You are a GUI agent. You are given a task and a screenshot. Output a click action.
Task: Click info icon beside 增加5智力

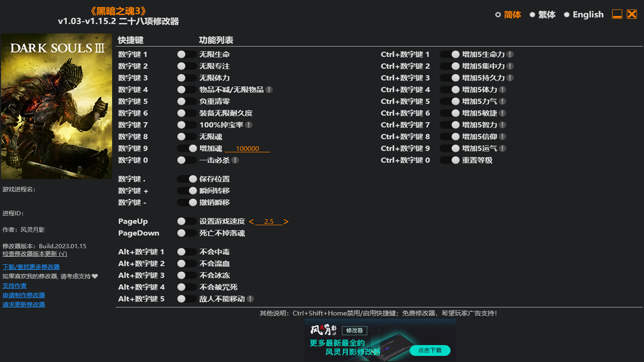(502, 125)
